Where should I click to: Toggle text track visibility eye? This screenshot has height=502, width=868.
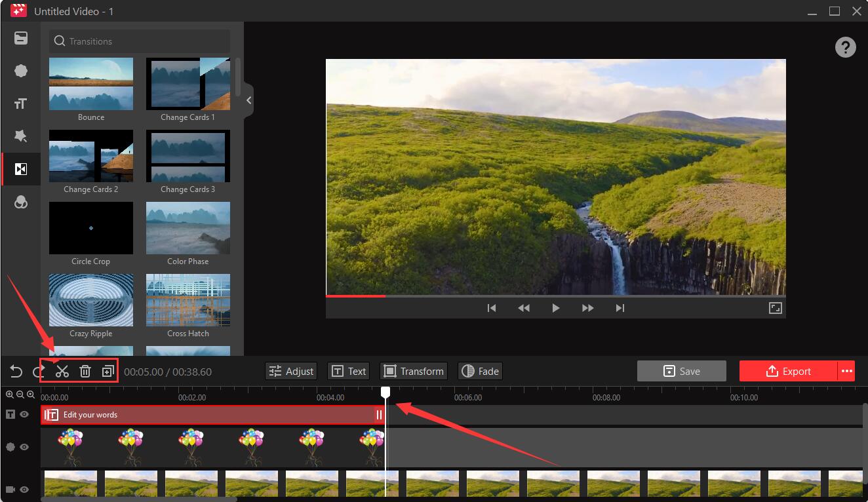pos(24,414)
